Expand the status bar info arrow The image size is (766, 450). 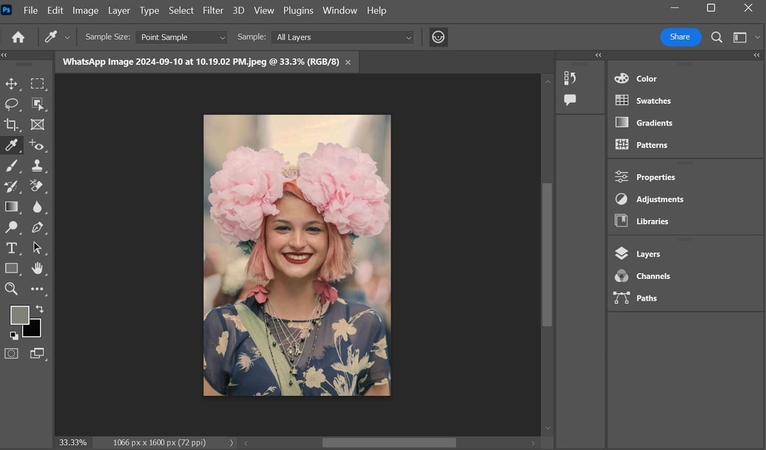[x=232, y=443]
